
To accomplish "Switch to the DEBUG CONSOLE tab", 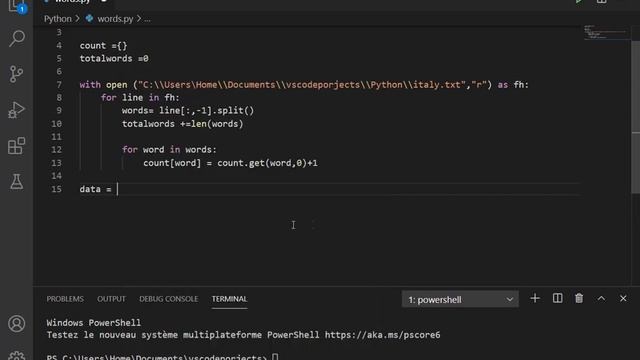I will 169,299.
